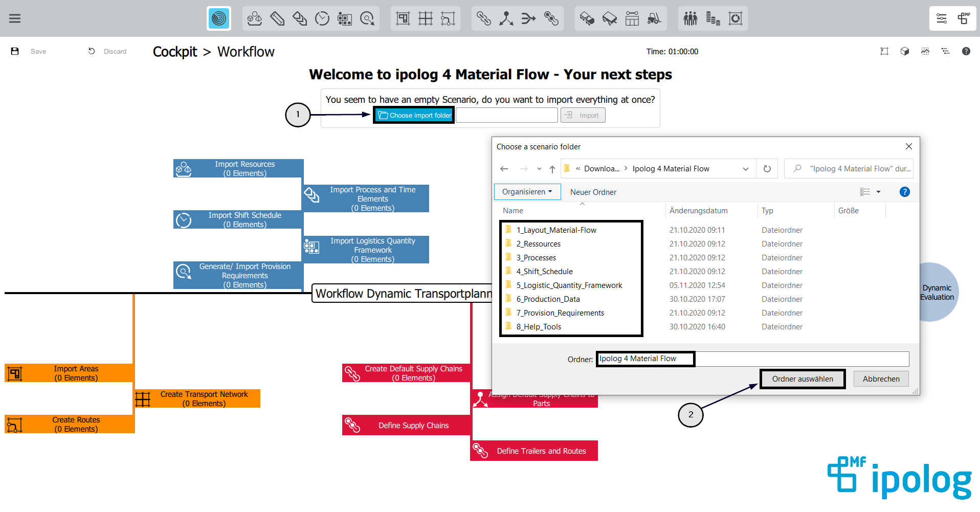Expand the address bar path dropdown

(x=745, y=169)
